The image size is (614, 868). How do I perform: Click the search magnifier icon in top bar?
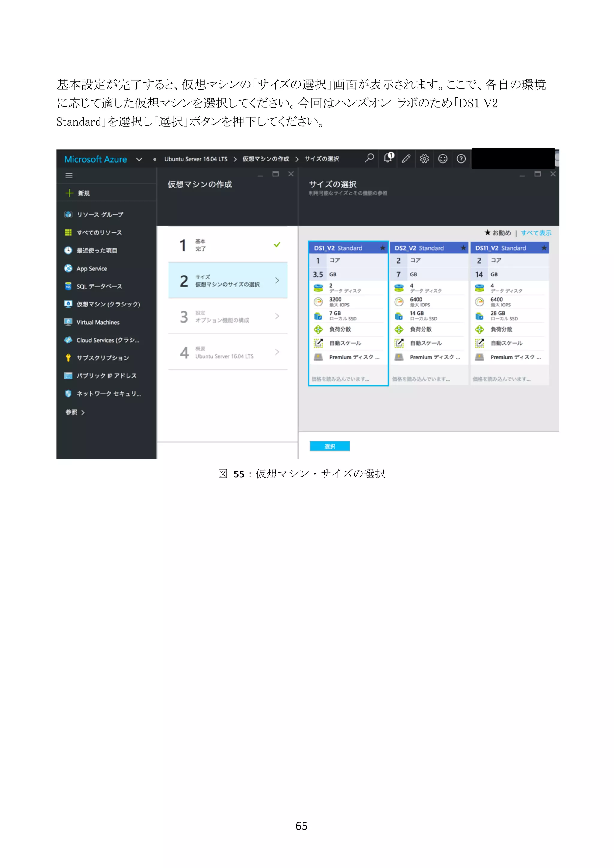[x=369, y=158]
